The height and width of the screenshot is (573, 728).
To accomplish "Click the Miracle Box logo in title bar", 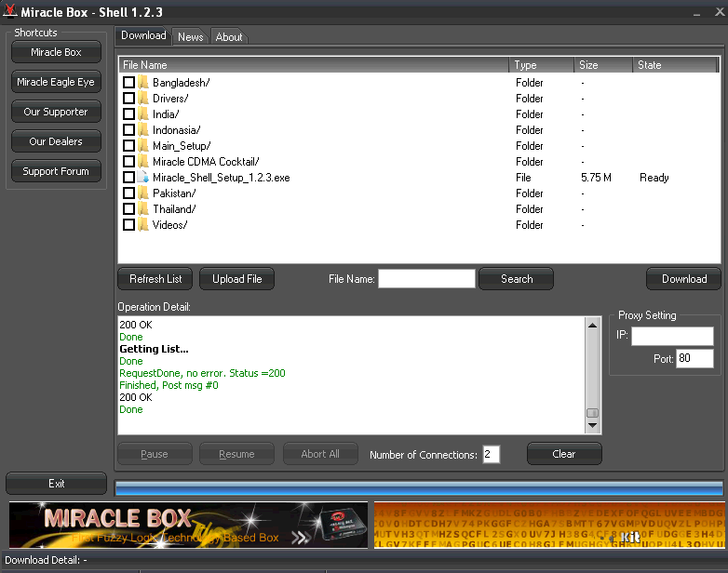I will pyautogui.click(x=10, y=10).
